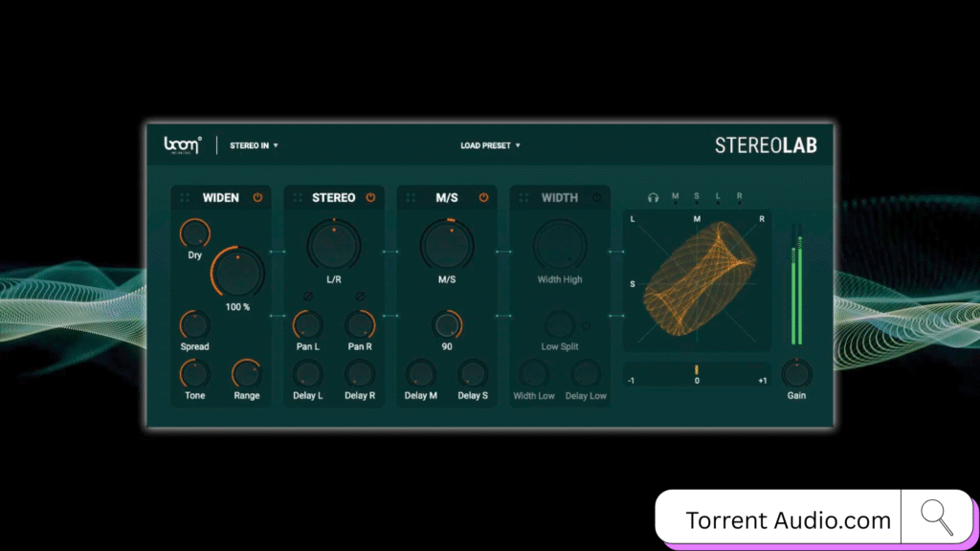The width and height of the screenshot is (980, 551).
Task: Enable the WIDTH module power button
Action: 596,198
